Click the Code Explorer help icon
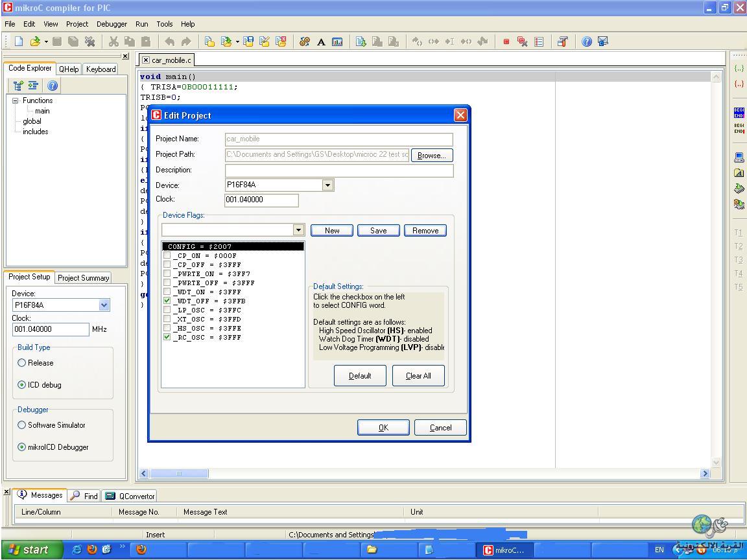The image size is (747, 560). click(53, 86)
